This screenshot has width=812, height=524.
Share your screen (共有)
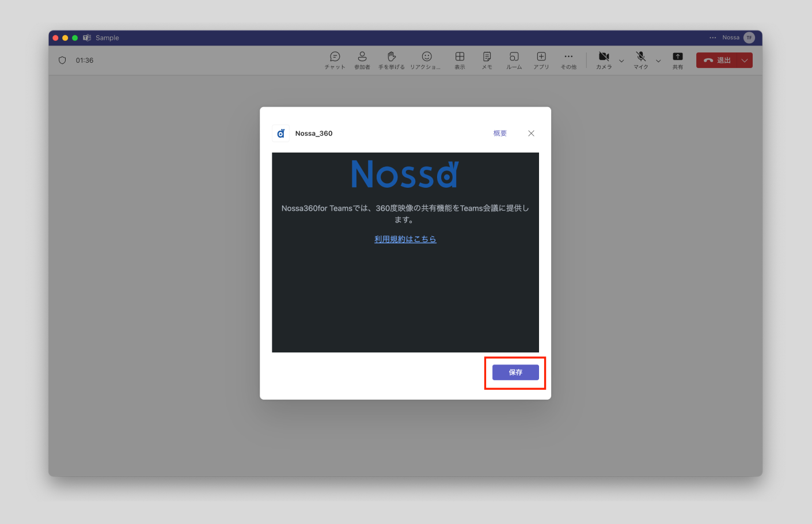pyautogui.click(x=678, y=60)
